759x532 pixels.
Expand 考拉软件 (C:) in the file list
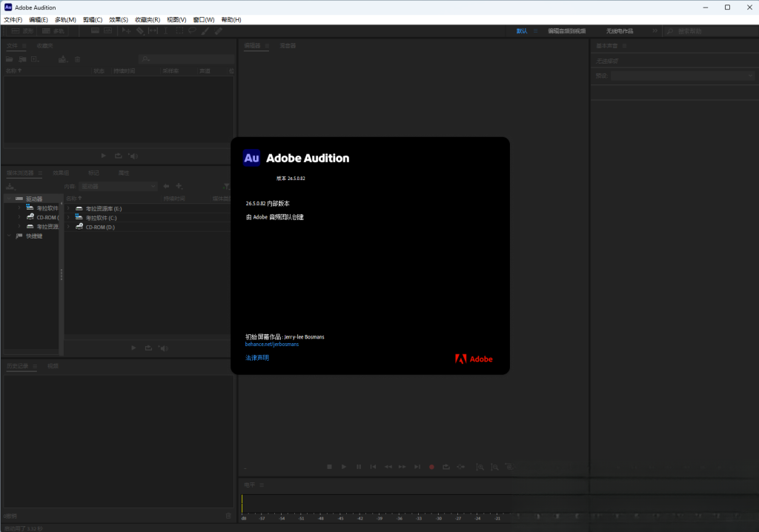coord(68,217)
